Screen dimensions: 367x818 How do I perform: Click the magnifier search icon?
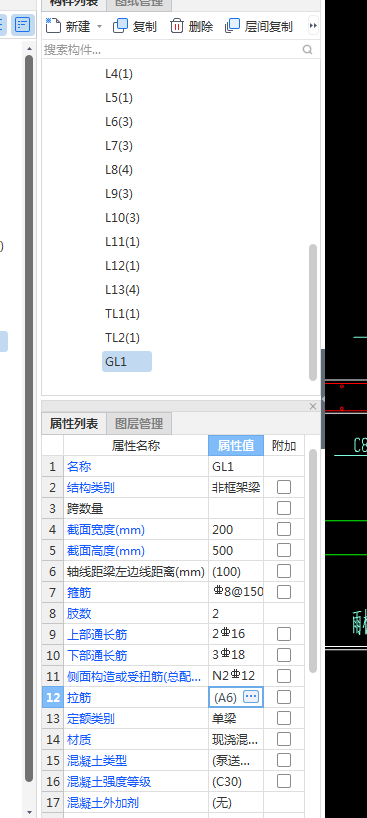point(307,50)
